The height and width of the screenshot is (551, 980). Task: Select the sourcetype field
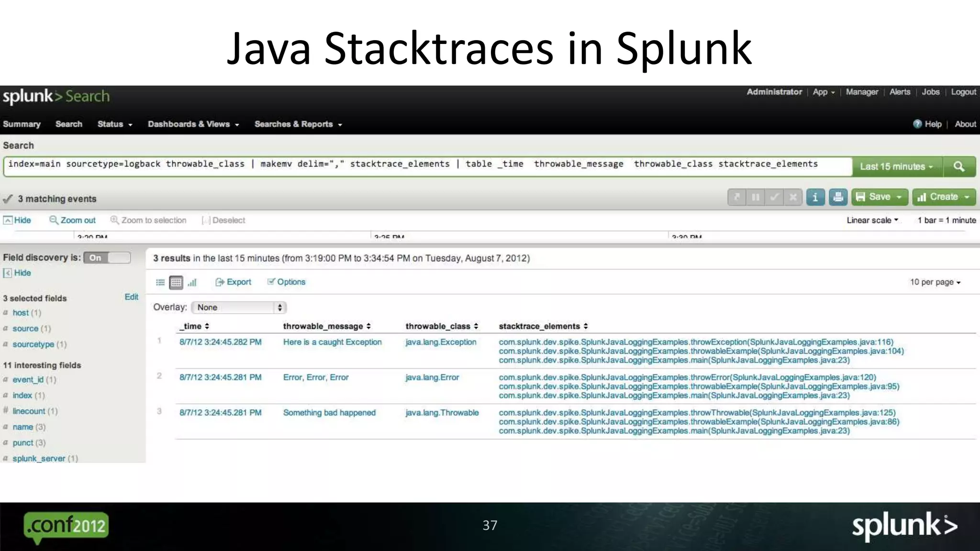tap(33, 344)
